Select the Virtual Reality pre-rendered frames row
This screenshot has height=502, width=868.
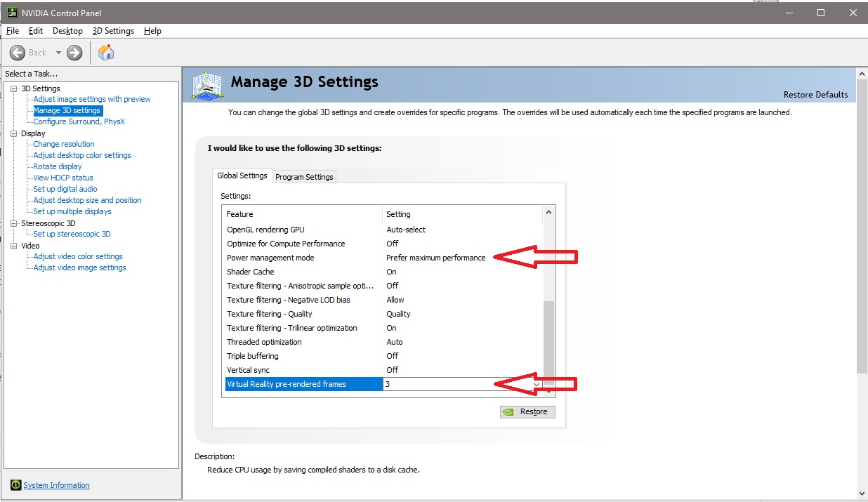pos(383,384)
